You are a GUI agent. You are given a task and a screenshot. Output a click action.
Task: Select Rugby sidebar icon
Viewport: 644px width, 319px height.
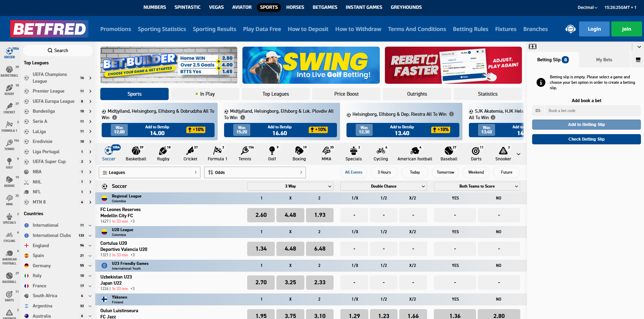click(10, 90)
